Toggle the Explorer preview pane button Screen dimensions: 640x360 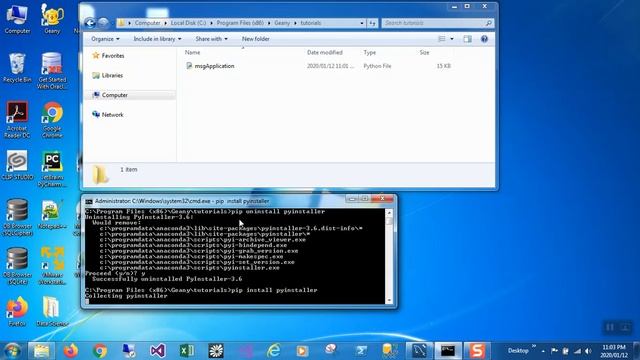coord(467,39)
